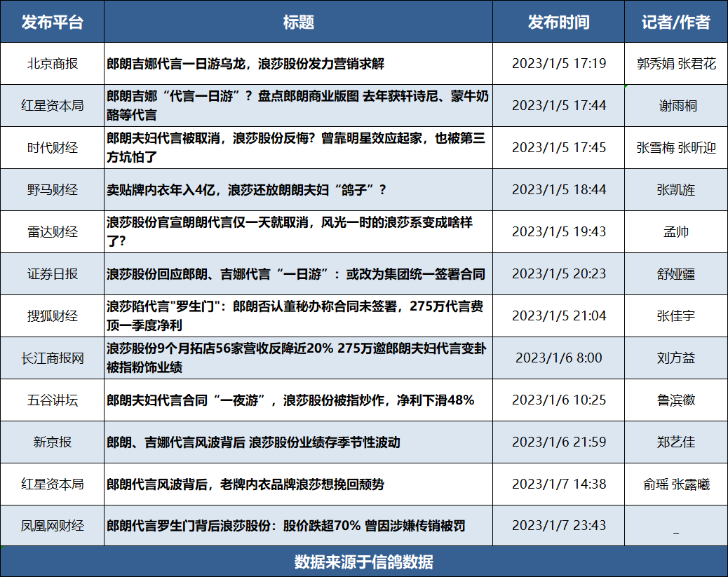Select the time cell 2023/1/6 8:00
The image size is (728, 577).
558,358
